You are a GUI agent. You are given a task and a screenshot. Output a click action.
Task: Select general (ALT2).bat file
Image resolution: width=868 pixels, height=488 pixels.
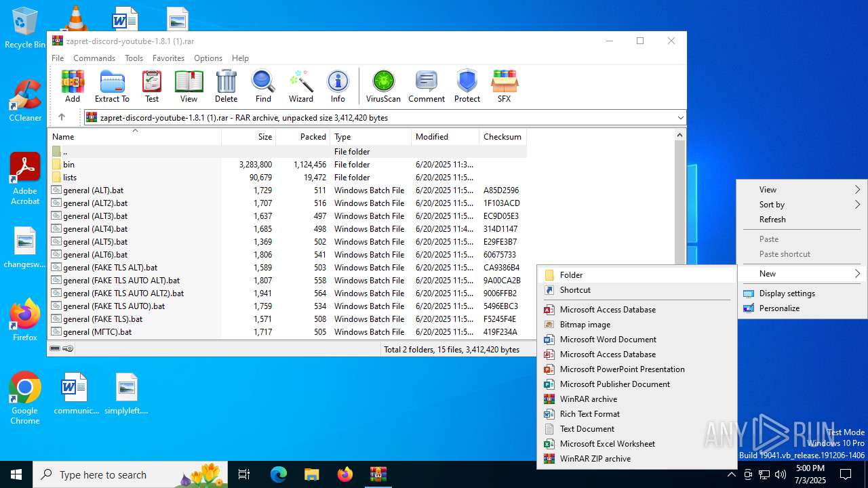(288, 203)
